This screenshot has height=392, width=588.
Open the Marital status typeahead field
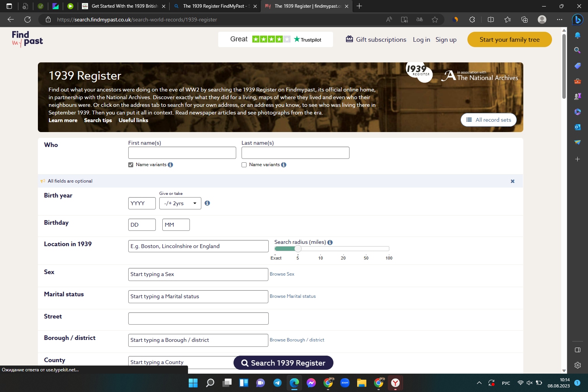198,297
